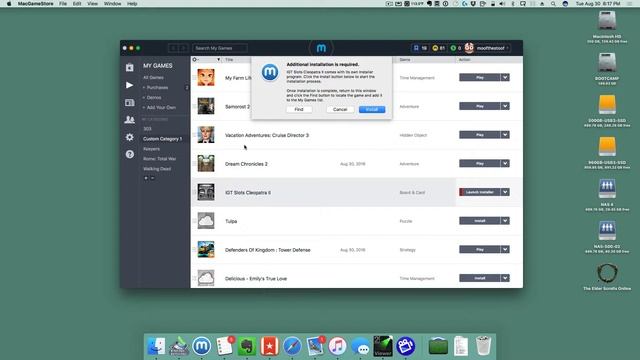Viewport: 640px width, 360px height.
Task: Open Reminders from the dock
Action: (224, 346)
